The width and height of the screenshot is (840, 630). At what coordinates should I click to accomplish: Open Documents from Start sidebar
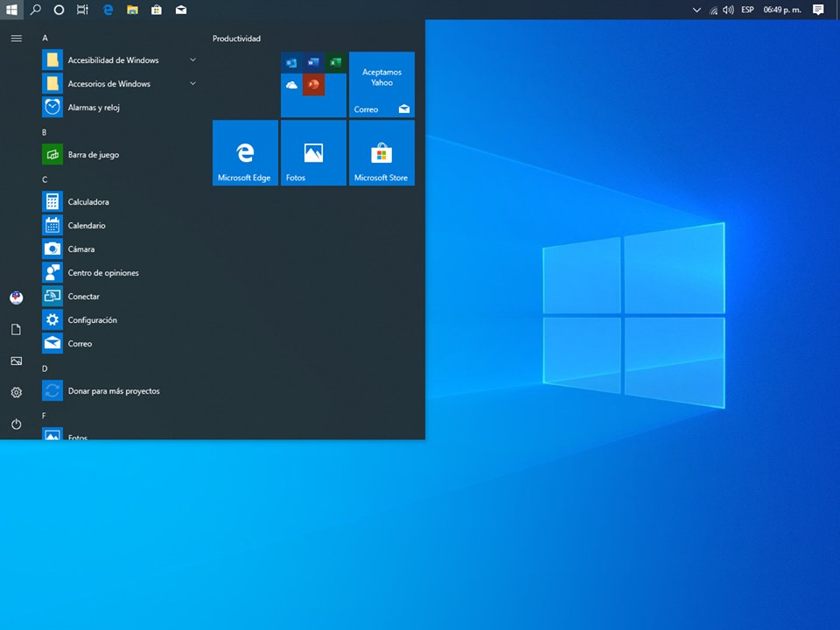[x=16, y=329]
